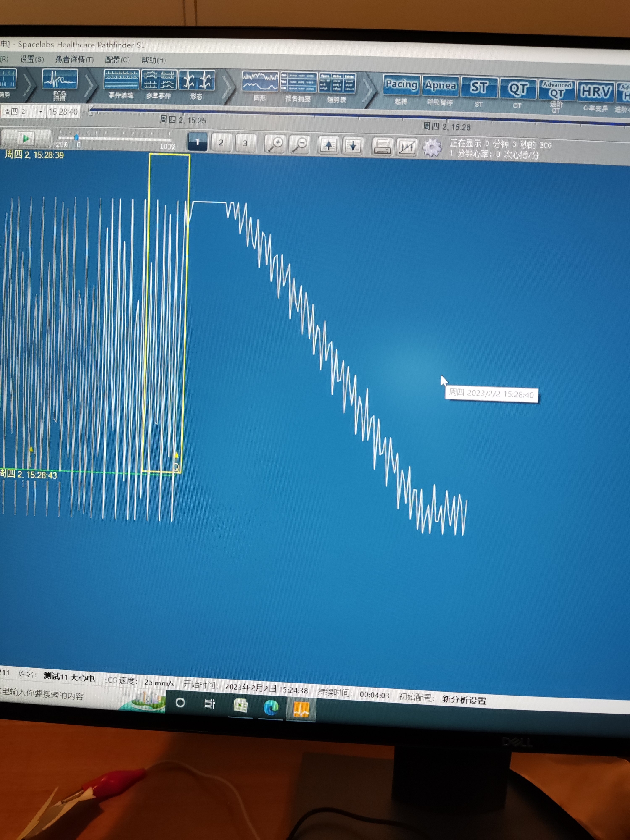Screen dimensions: 630x840
Task: Adjust the playback speed slider handle
Action: point(76,137)
